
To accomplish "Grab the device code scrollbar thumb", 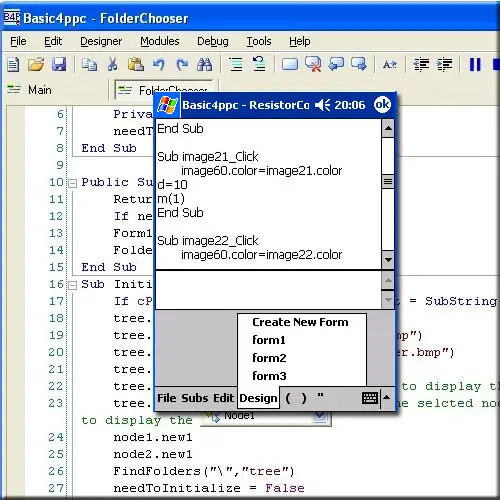I will click(388, 182).
